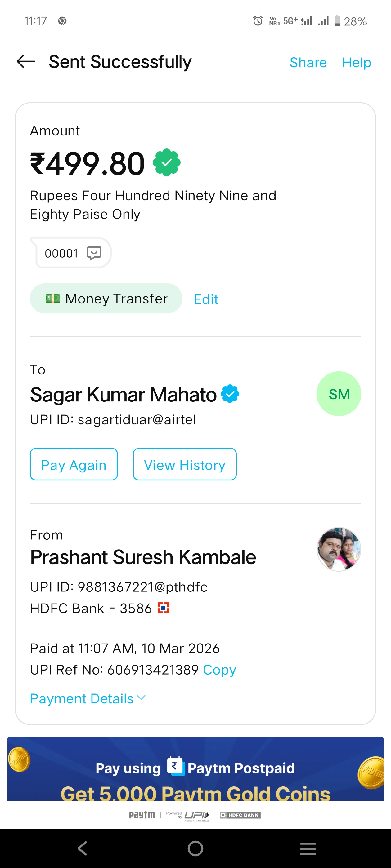Open View History for this recipient
Screen dimensions: 391x868
[x=185, y=464]
